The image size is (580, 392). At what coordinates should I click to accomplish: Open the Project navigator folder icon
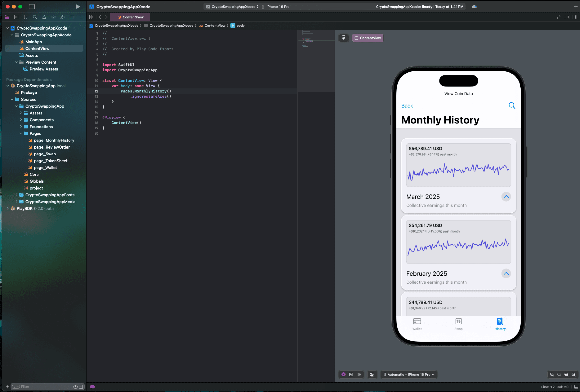(7, 17)
